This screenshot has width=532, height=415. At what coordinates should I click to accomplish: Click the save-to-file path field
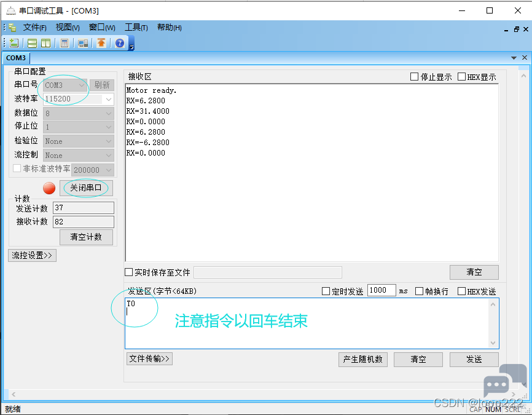tap(268, 272)
